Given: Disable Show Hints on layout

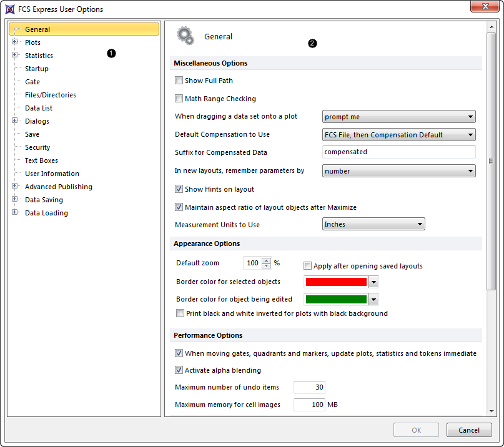Looking at the screenshot, I should tap(179, 189).
